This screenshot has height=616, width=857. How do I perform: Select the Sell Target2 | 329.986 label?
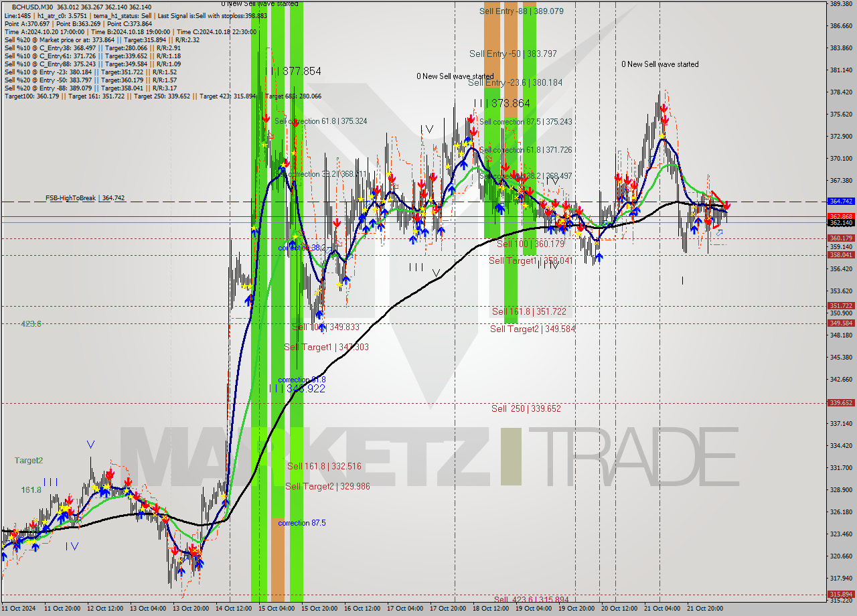point(327,486)
